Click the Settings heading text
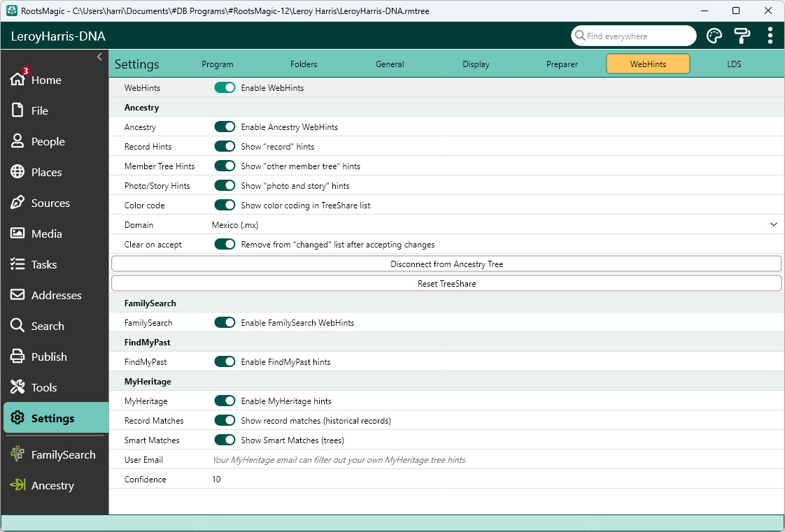Viewport: 785px width, 532px height. coord(136,64)
